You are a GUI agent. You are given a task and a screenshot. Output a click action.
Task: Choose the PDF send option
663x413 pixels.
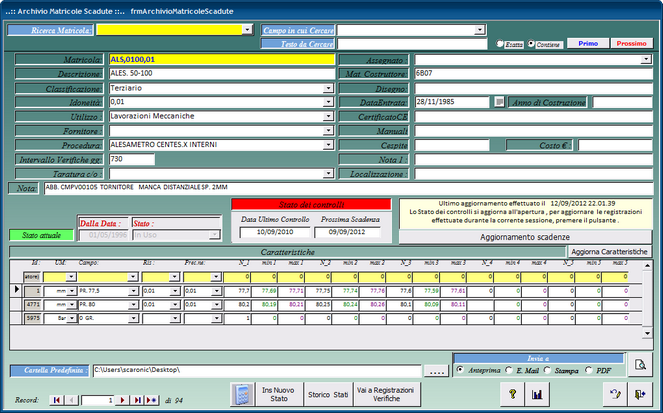(x=588, y=370)
